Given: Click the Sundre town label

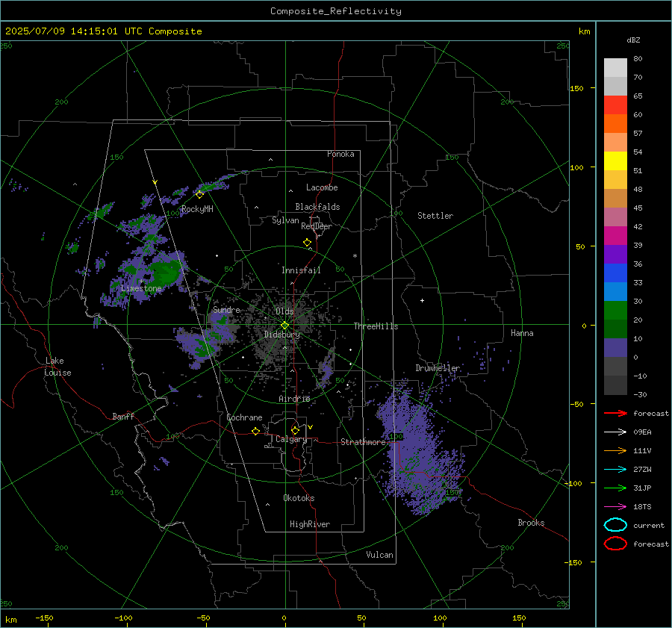Looking at the screenshot, I should [226, 309].
